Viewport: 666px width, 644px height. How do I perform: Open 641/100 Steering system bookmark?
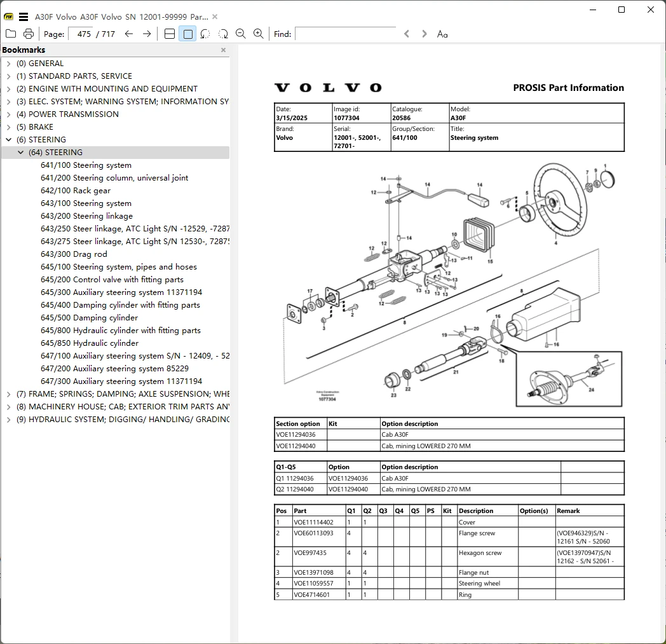86,165
